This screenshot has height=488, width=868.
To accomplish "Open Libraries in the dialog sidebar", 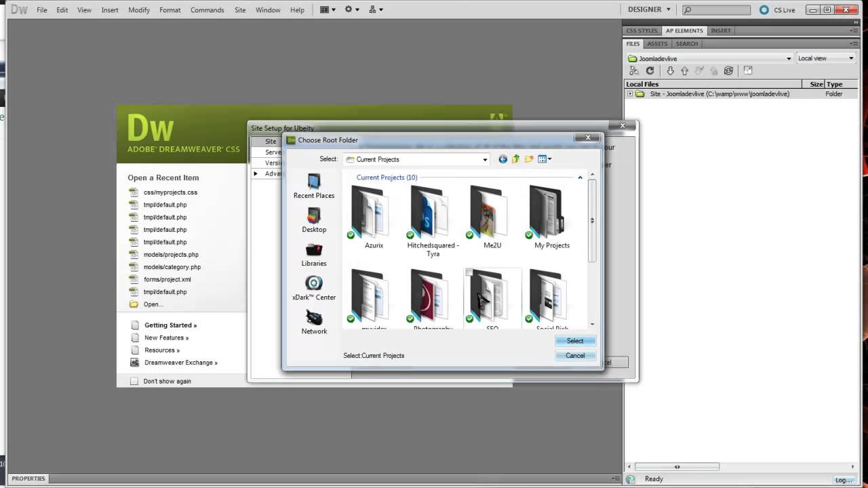I will coord(314,254).
